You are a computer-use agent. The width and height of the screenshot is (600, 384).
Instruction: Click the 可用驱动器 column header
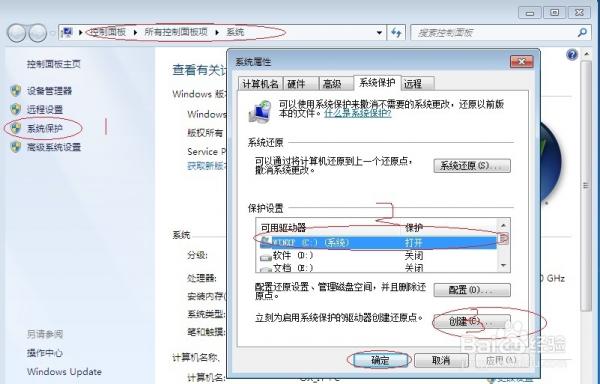(284, 228)
